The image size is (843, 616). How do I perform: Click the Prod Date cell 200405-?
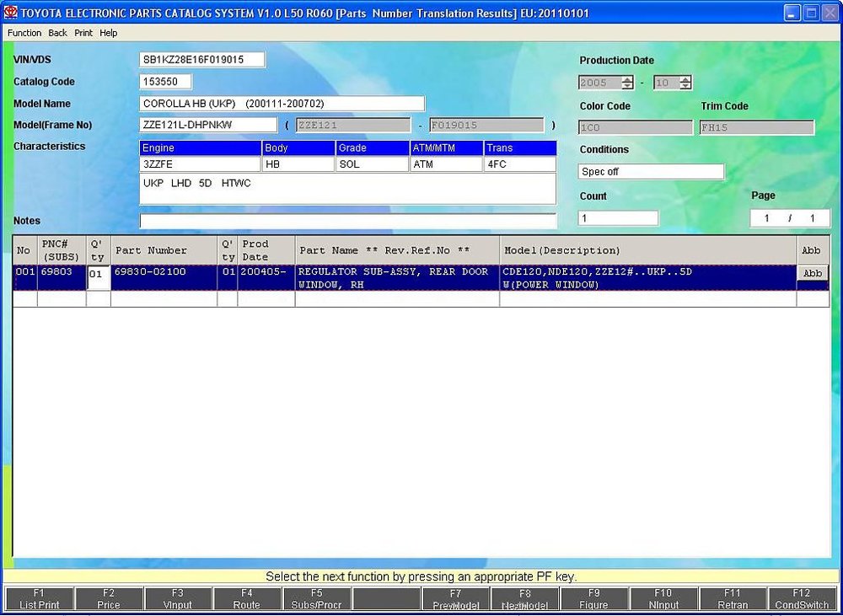point(266,278)
